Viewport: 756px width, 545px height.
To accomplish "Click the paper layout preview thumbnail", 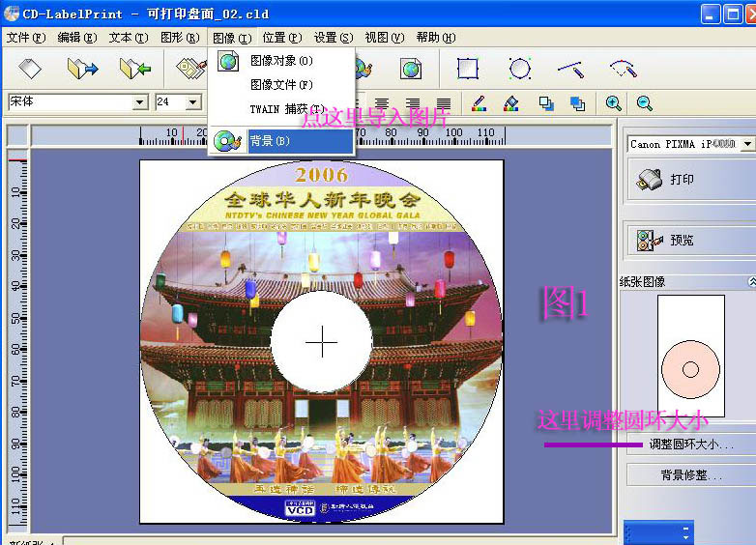I will (690, 356).
